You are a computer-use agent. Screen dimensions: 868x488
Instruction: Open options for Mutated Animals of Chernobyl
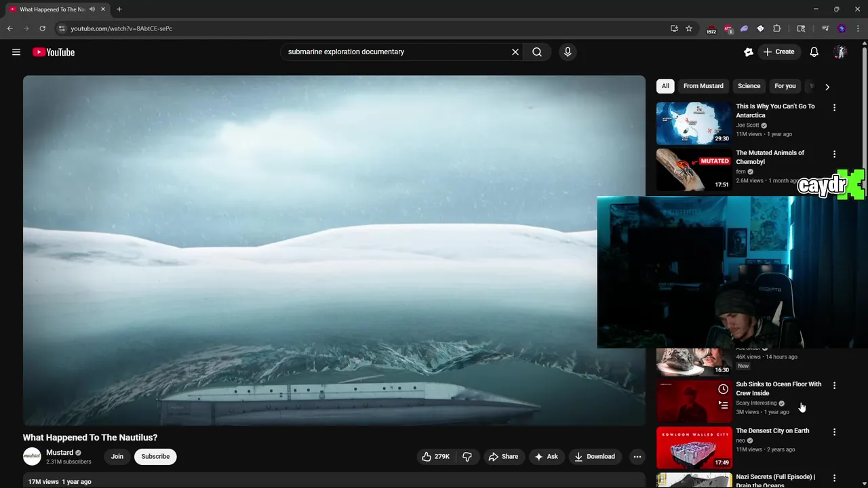pos(834,155)
